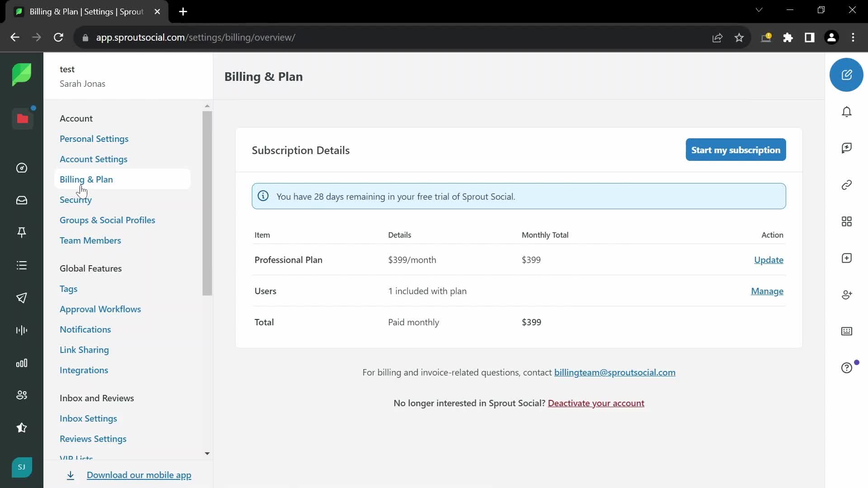868x488 pixels.
Task: Click the billingteam@sproutsocial.com email link
Action: (x=615, y=372)
